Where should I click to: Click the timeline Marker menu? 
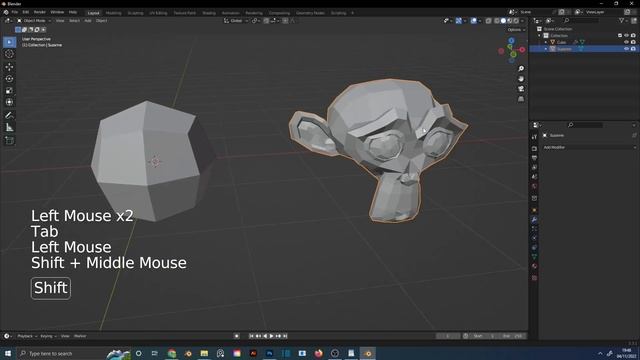tap(80, 336)
